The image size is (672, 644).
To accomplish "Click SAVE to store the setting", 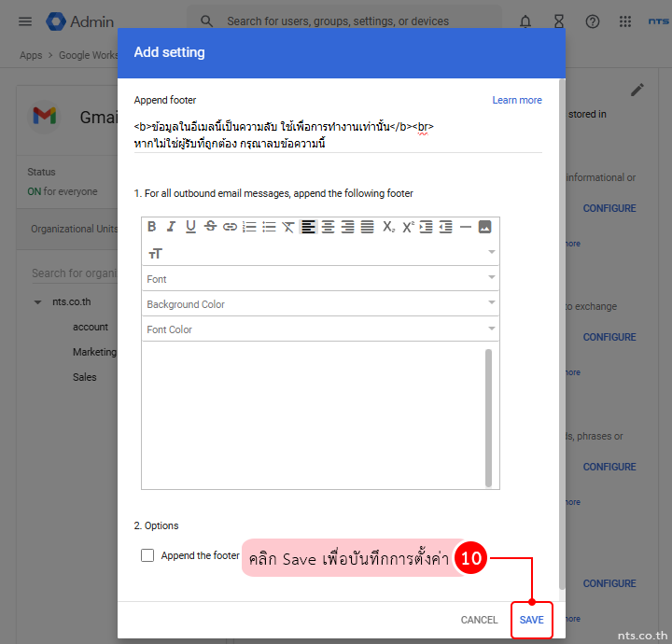I will click(x=531, y=620).
